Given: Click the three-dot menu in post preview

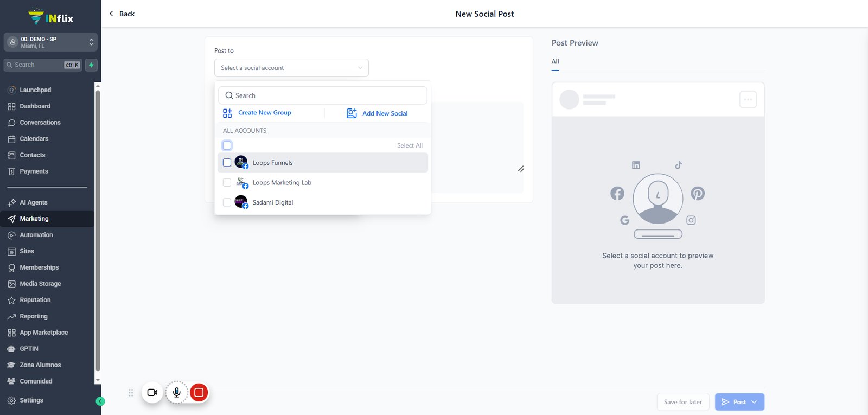Looking at the screenshot, I should [748, 99].
